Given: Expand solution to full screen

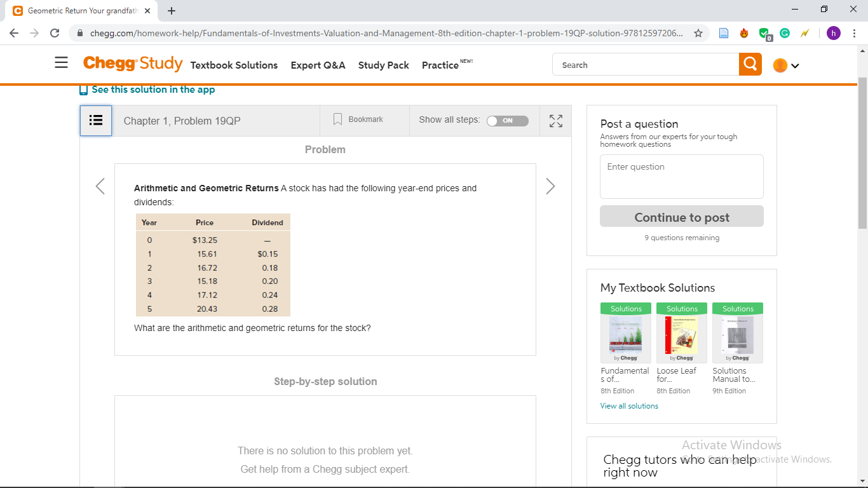Looking at the screenshot, I should coord(556,121).
